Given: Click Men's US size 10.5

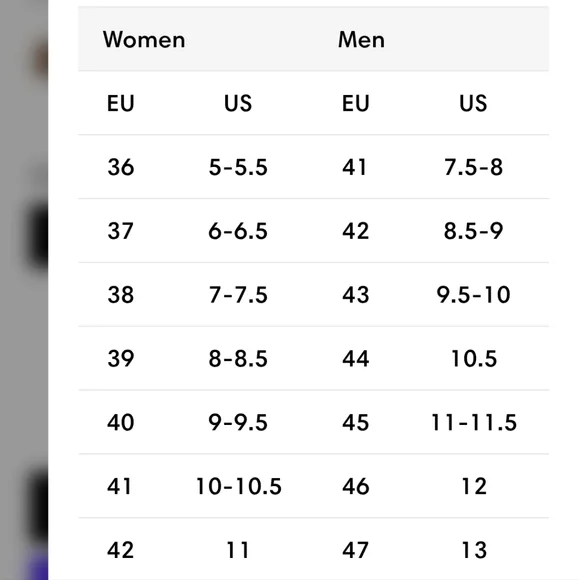Looking at the screenshot, I should [x=474, y=358].
